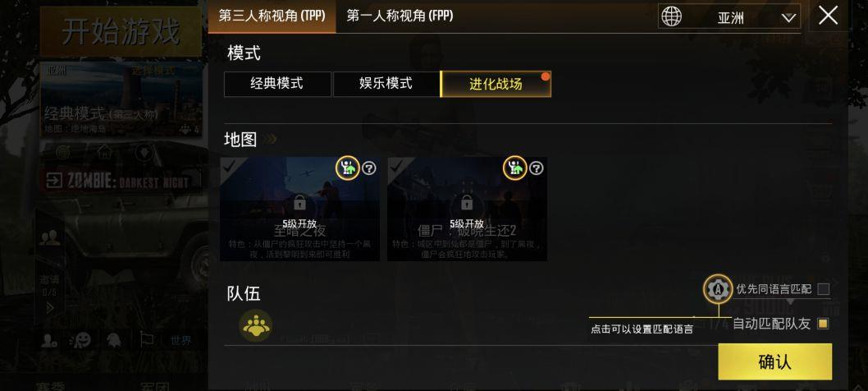Select the squad team icon under 队伍

(256, 325)
